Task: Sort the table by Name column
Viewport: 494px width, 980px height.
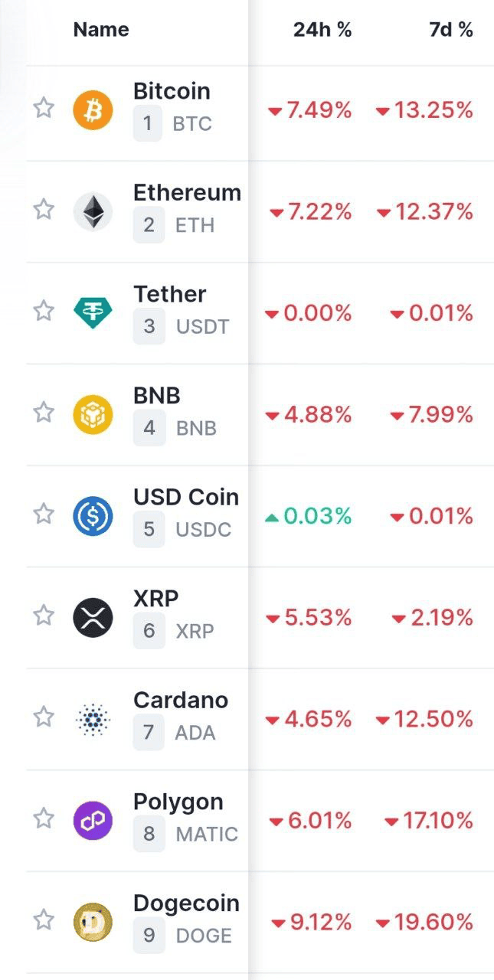Action: tap(101, 30)
